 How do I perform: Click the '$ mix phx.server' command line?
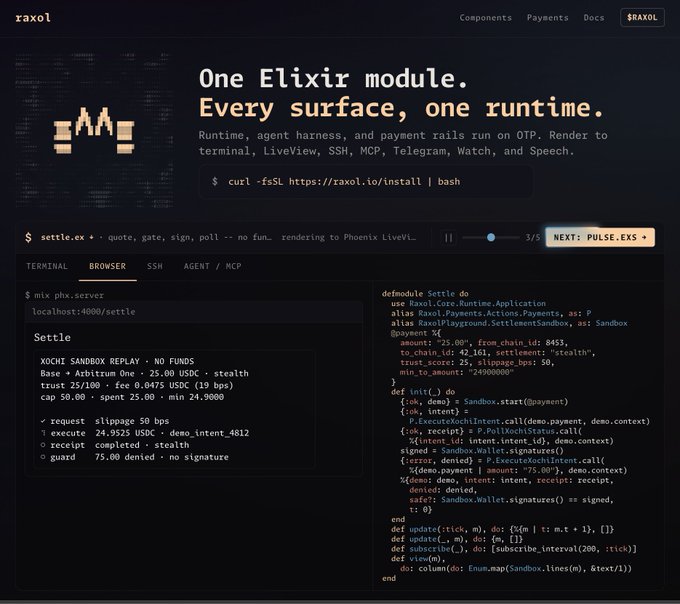point(65,295)
